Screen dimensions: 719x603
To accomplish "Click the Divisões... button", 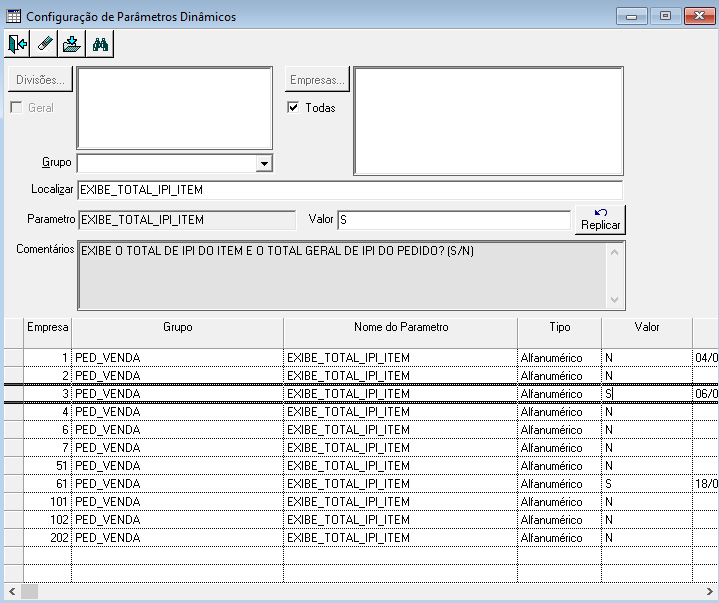I will click(x=40, y=79).
